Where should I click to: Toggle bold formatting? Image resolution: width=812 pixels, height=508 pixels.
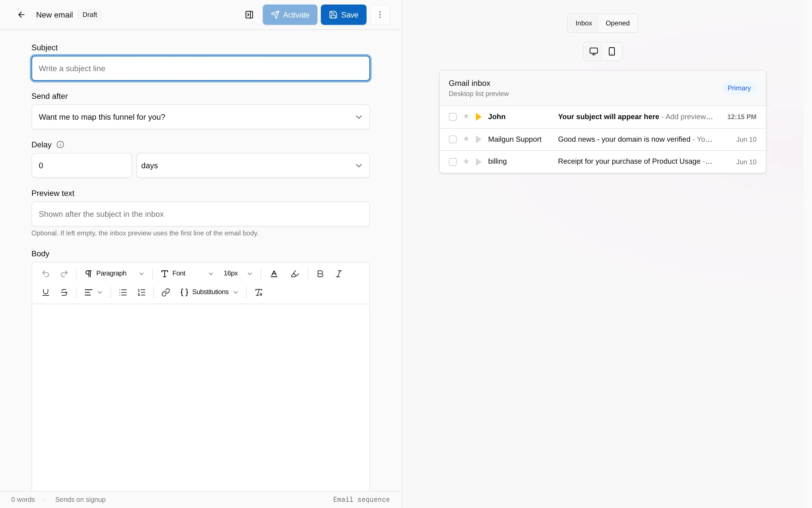point(320,274)
